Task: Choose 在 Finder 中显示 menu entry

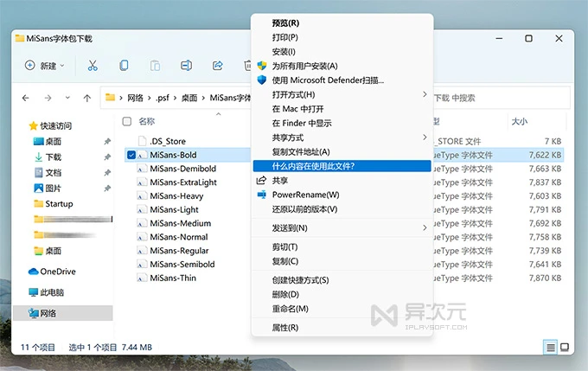Action: [x=342, y=123]
